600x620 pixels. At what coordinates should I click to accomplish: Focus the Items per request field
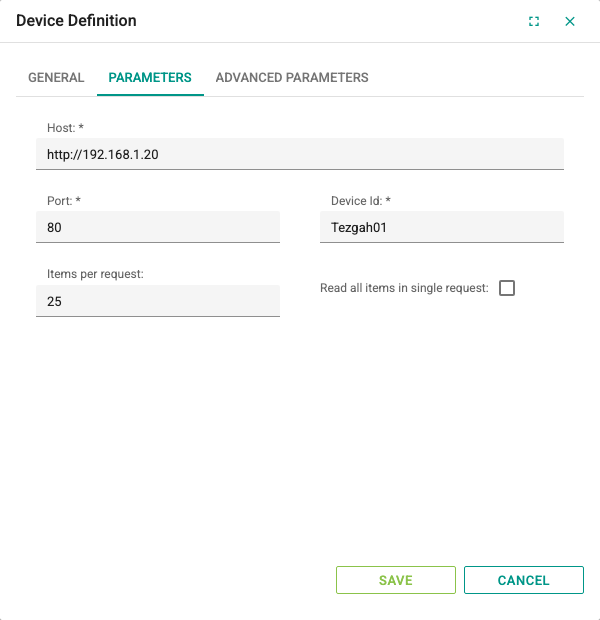coord(158,301)
